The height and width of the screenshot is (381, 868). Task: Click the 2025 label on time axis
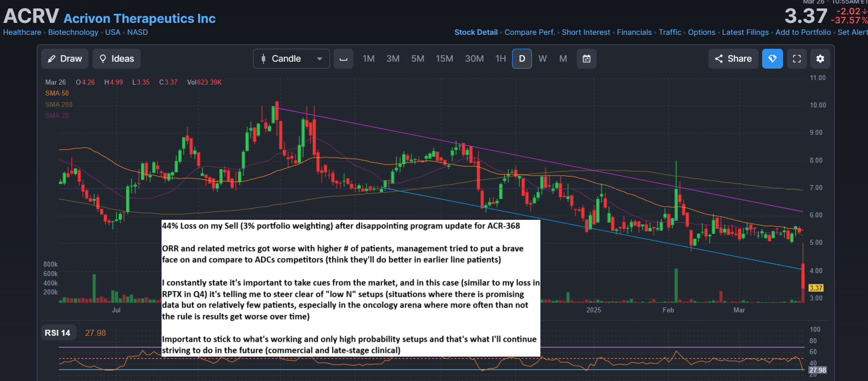pyautogui.click(x=594, y=310)
